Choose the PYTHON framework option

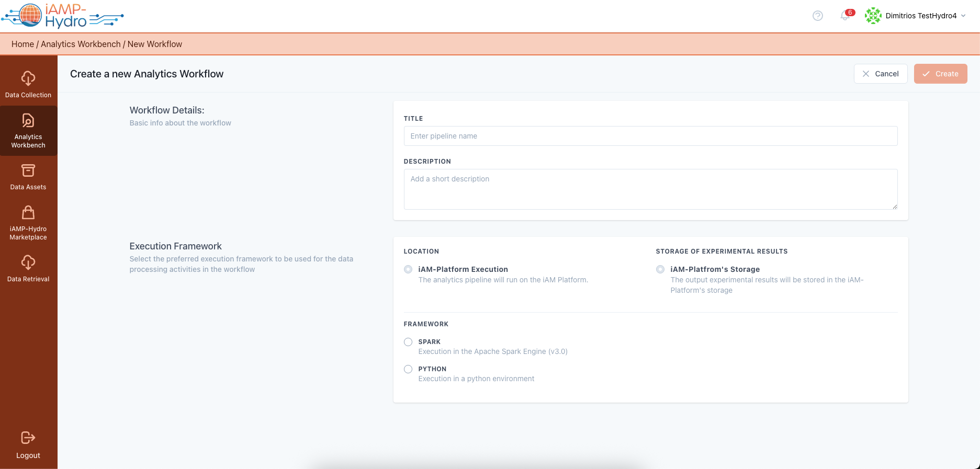[408, 369]
